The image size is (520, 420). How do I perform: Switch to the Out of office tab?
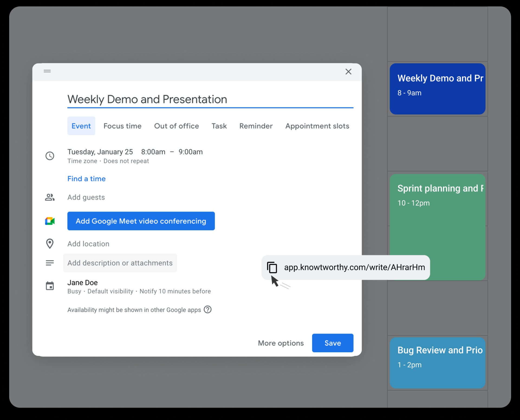[x=176, y=126]
